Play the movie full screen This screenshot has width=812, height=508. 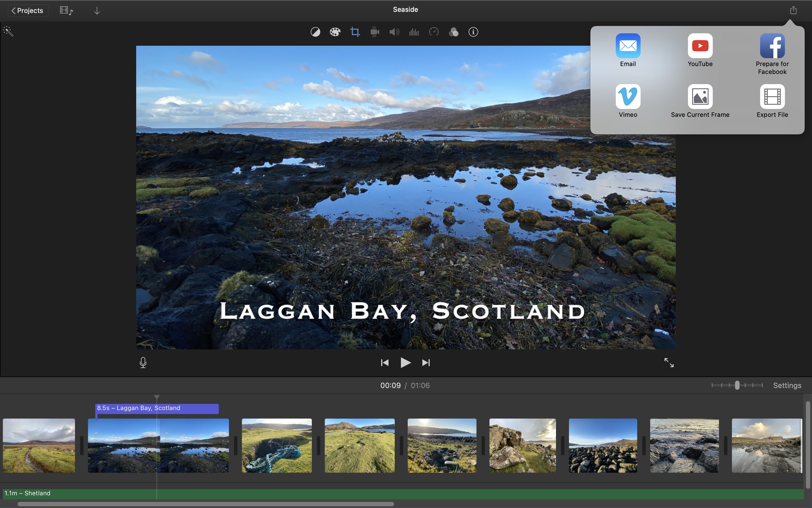(669, 363)
